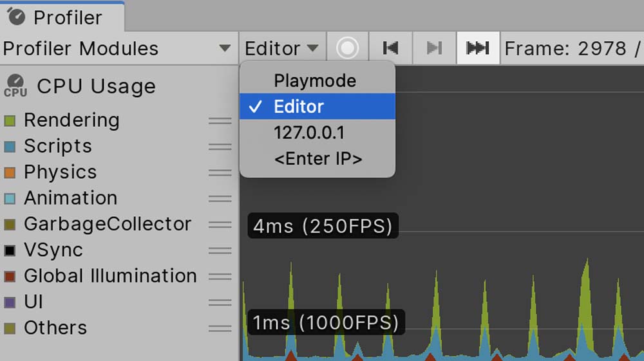The image size is (644, 361).
Task: Jump to the current latest frame
Action: coord(478,48)
